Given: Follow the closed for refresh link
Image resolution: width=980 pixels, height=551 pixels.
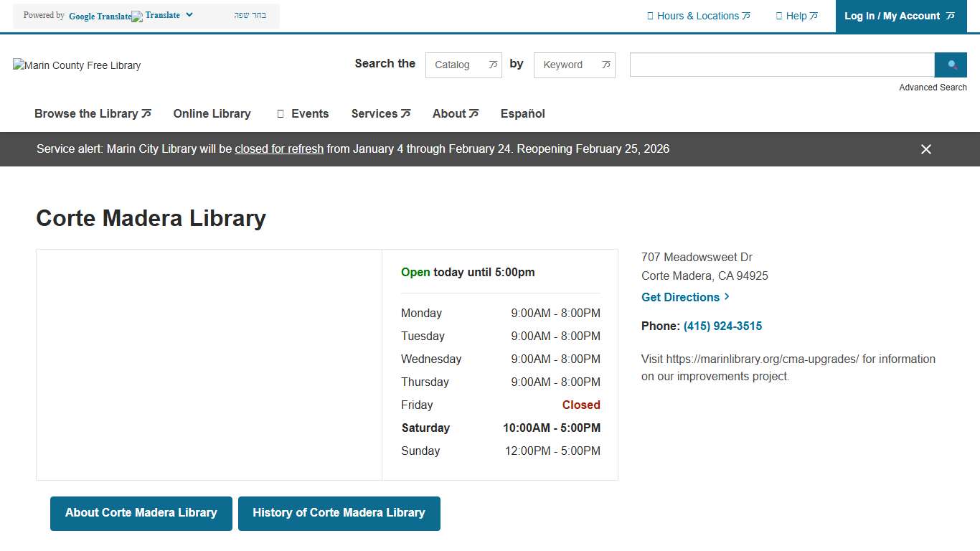Looking at the screenshot, I should point(278,149).
